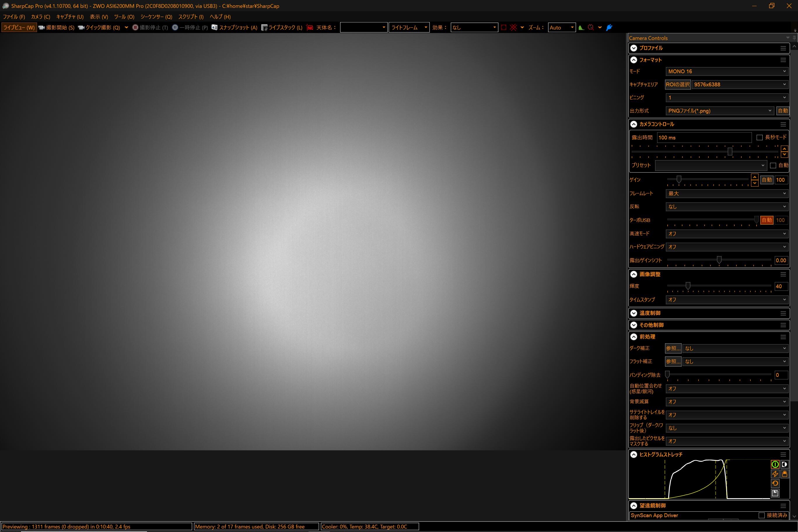Viewport: 798px width, 532px height.
Task: Open the MONO 16 mode dropdown
Action: (726, 71)
